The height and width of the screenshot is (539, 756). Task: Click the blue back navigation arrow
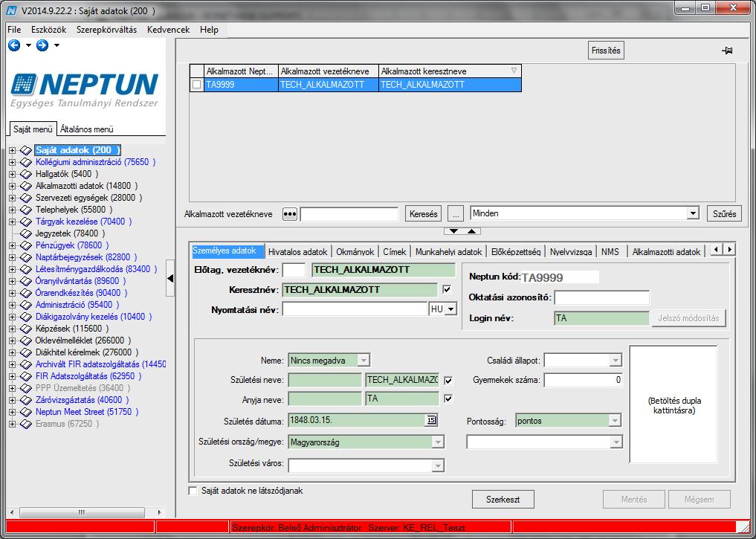point(14,45)
